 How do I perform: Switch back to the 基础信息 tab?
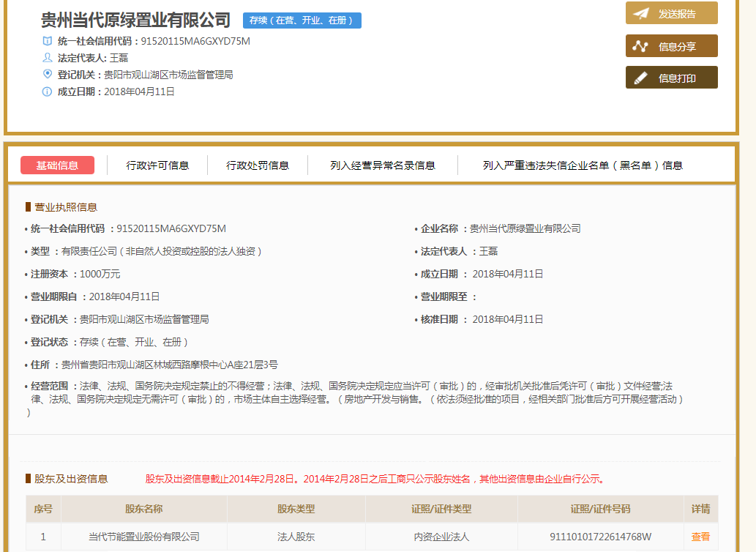[x=59, y=165]
